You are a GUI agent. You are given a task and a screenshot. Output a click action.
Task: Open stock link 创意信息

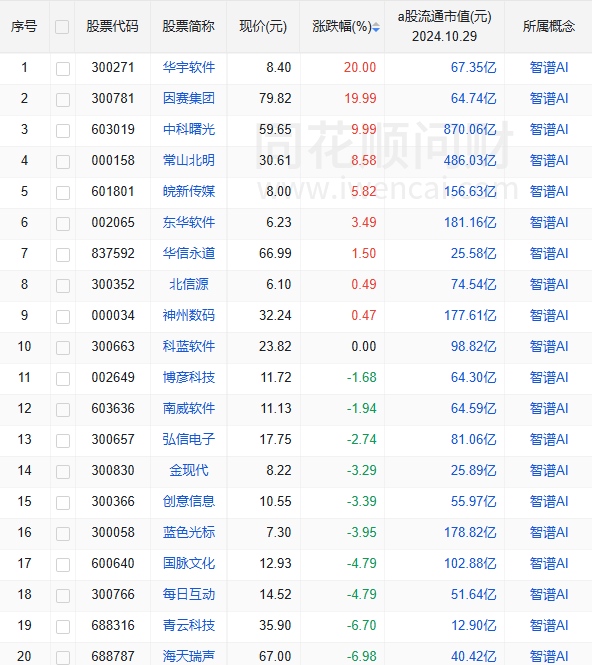189,500
